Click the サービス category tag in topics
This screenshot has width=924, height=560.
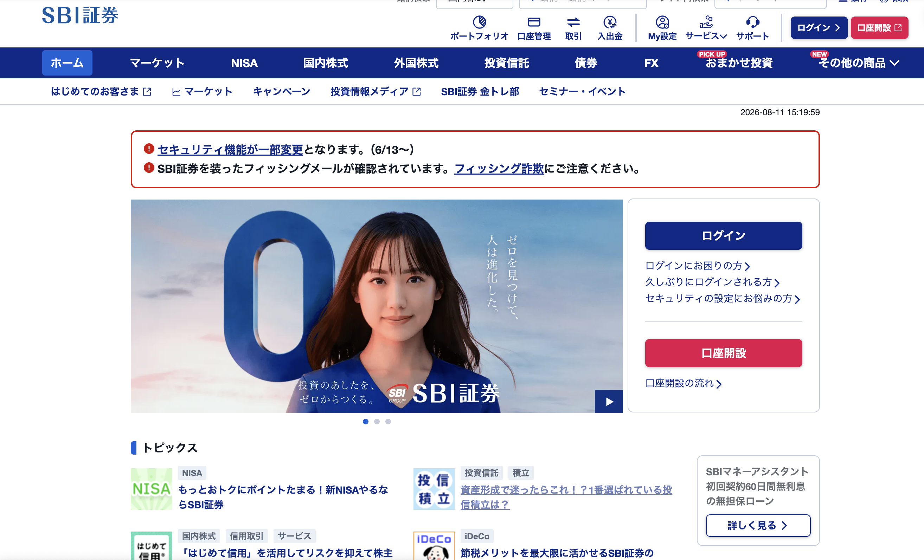coord(294,536)
